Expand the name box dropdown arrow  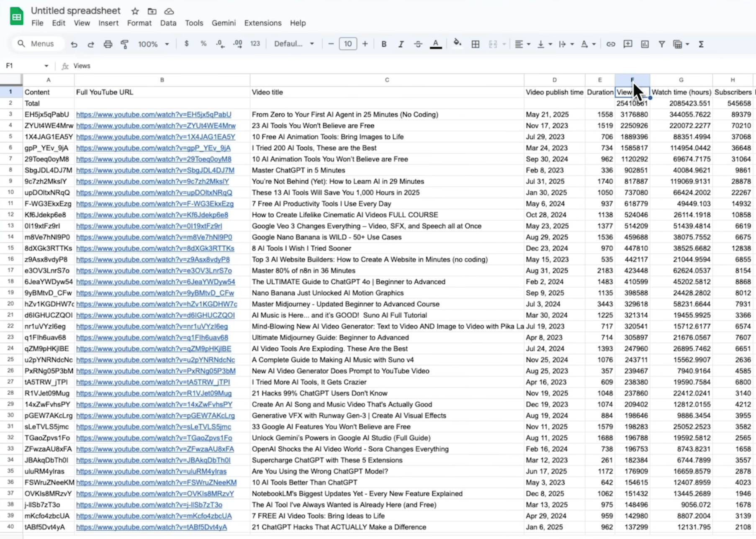[x=46, y=66]
